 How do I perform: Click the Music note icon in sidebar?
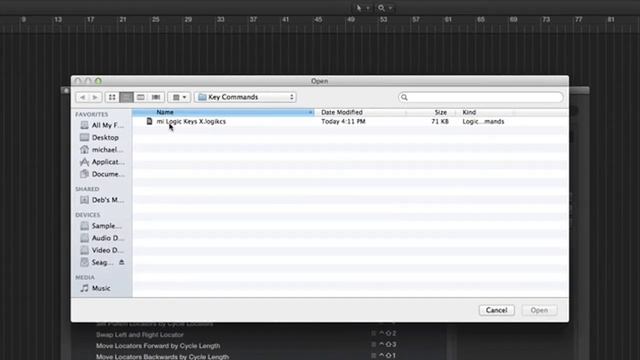(84, 288)
